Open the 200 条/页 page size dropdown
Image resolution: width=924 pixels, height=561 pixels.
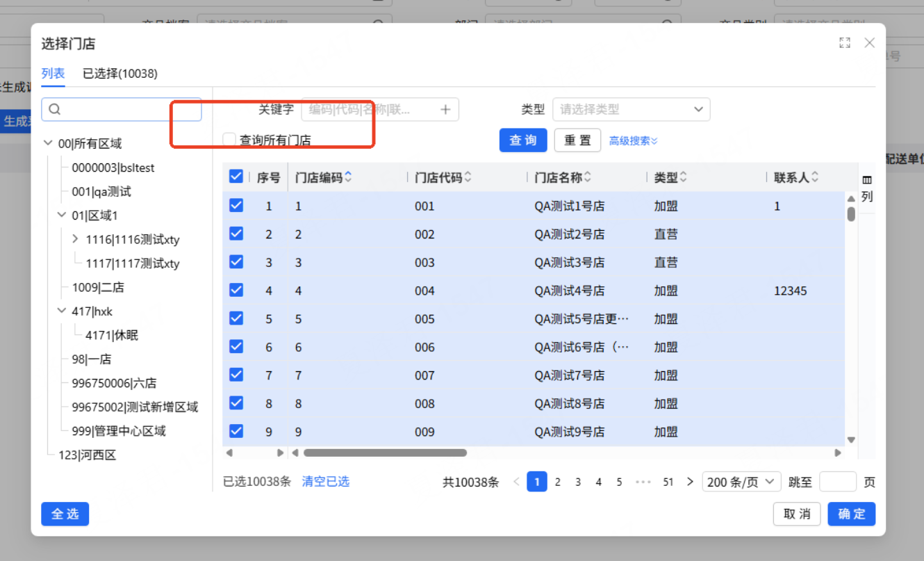pos(741,482)
